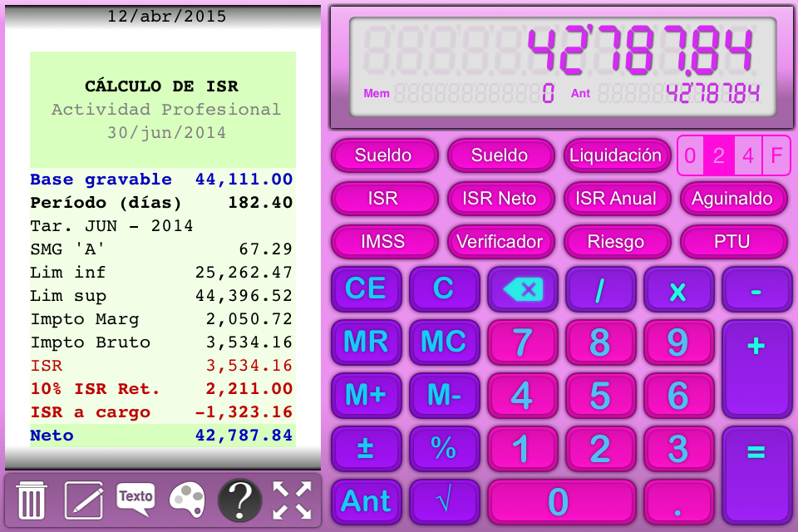The height and width of the screenshot is (532, 798).
Task: Open the Riesgo calculation
Action: point(616,242)
